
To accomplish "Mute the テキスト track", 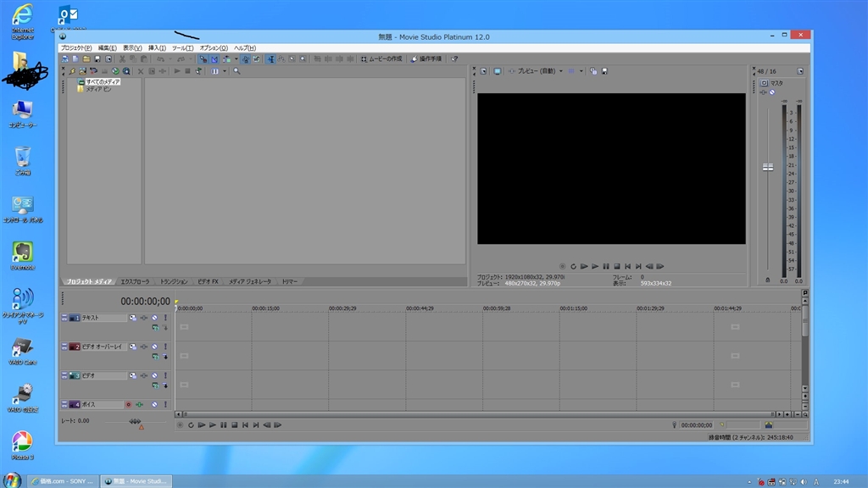I will (154, 318).
